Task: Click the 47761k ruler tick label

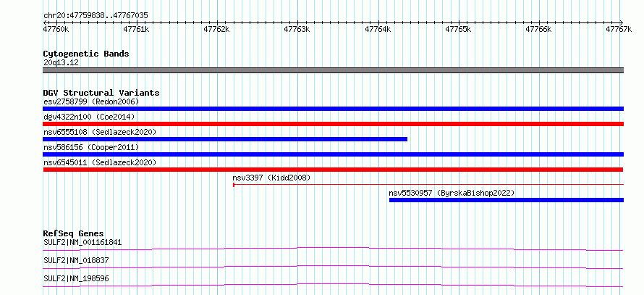Action: (x=136, y=29)
